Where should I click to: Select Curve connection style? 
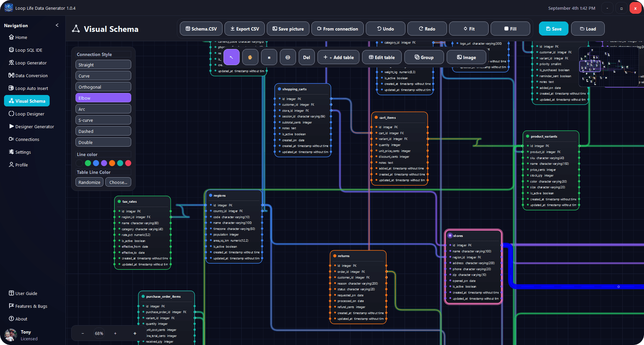[103, 76]
